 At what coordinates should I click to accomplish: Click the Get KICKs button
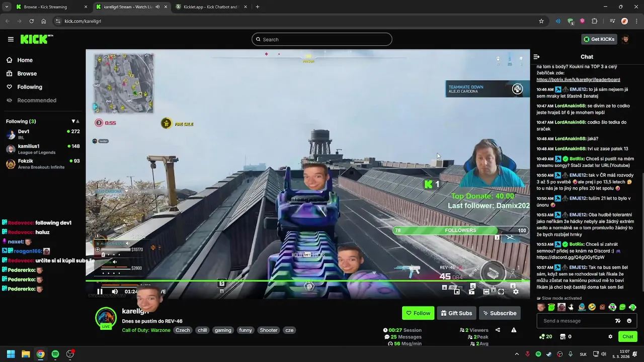599,39
